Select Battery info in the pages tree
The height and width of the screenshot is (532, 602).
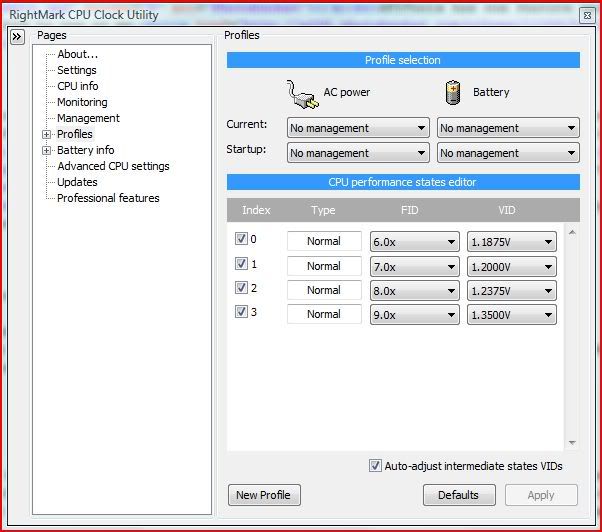(86, 150)
